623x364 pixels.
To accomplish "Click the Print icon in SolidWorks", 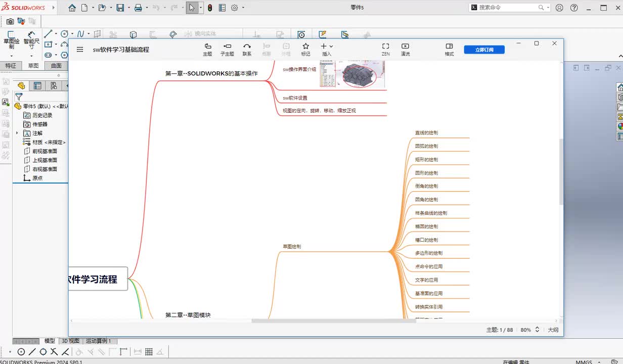I will (138, 8).
